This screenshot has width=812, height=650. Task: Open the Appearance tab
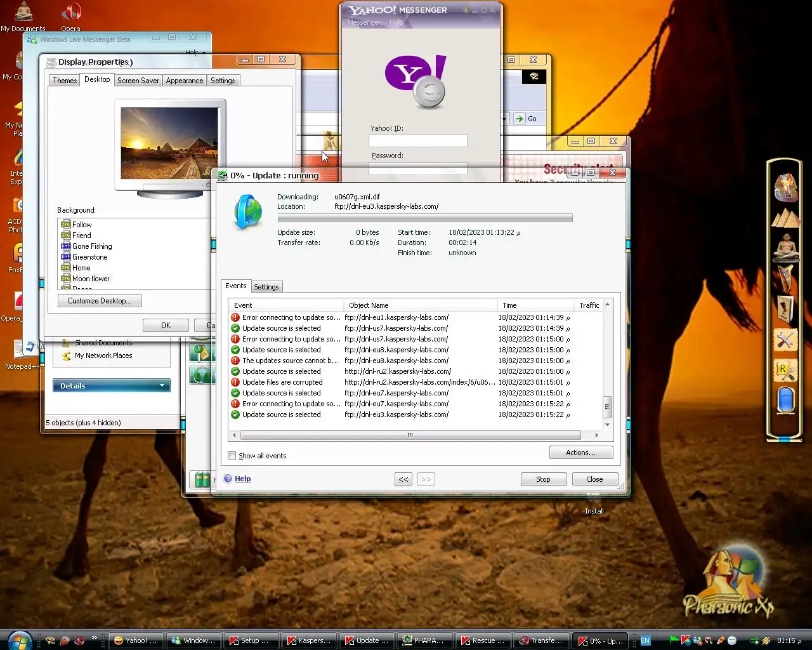click(x=185, y=81)
